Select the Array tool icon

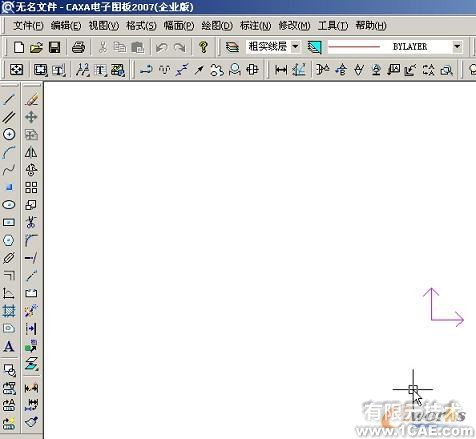[x=31, y=187]
